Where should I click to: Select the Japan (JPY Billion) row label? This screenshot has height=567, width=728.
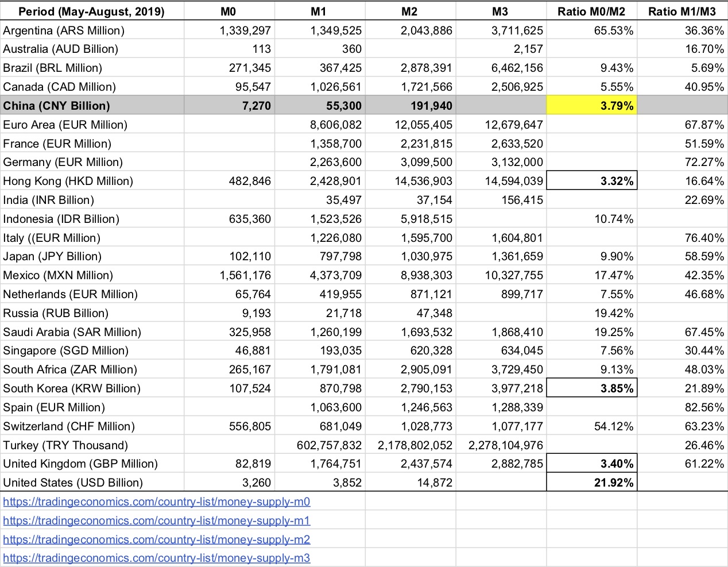tap(52, 256)
